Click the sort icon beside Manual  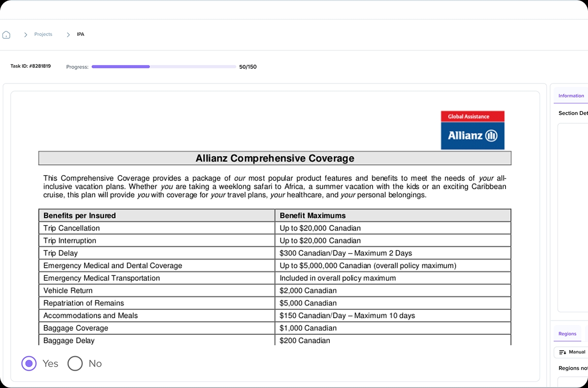562,352
